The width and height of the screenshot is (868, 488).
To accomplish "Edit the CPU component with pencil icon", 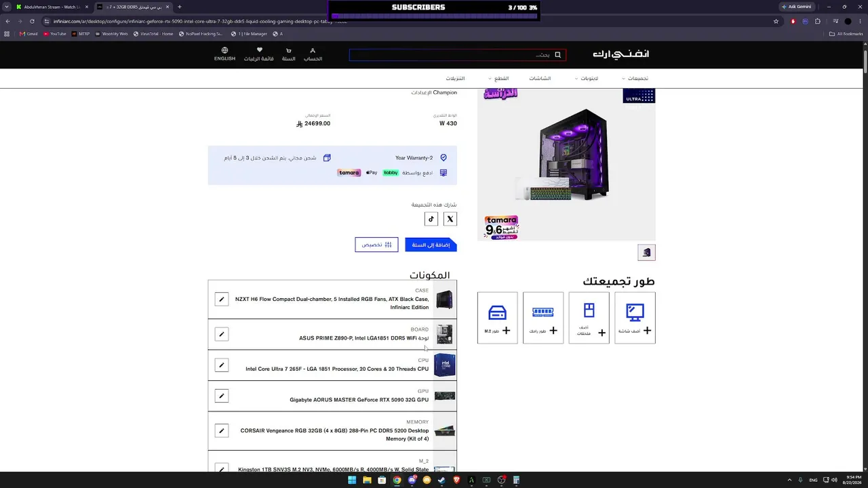I will pyautogui.click(x=222, y=365).
